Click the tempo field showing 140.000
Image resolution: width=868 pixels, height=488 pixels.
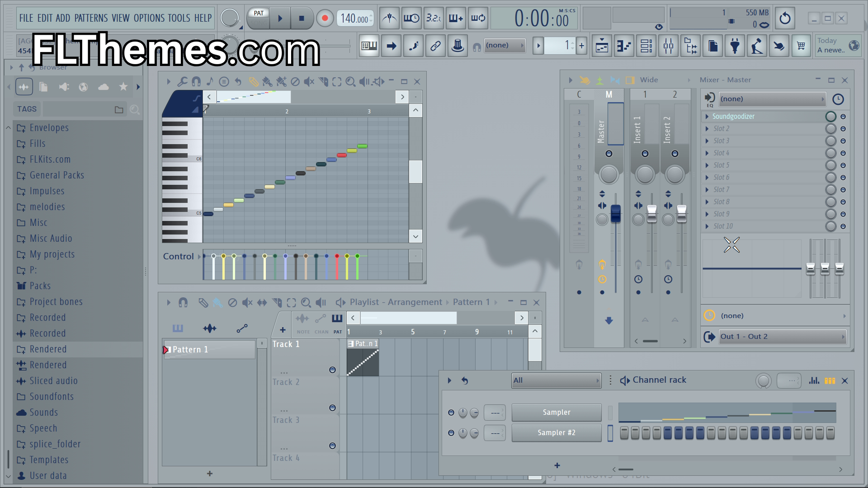[355, 19]
